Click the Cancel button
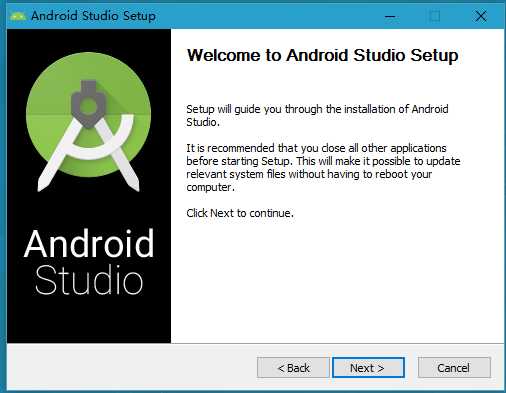Viewport: 506px width, 393px height. (x=454, y=367)
